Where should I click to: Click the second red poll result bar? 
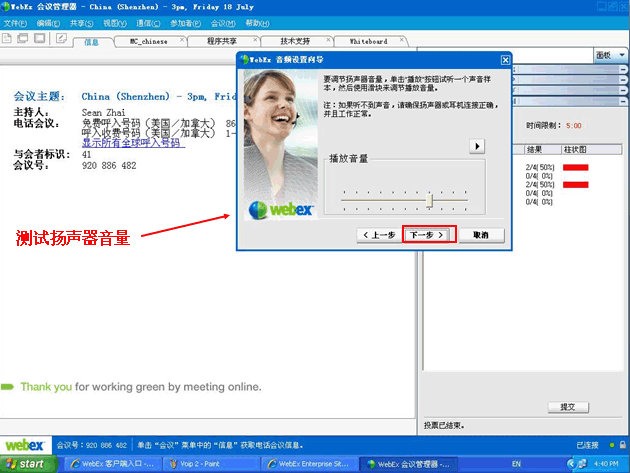point(575,184)
